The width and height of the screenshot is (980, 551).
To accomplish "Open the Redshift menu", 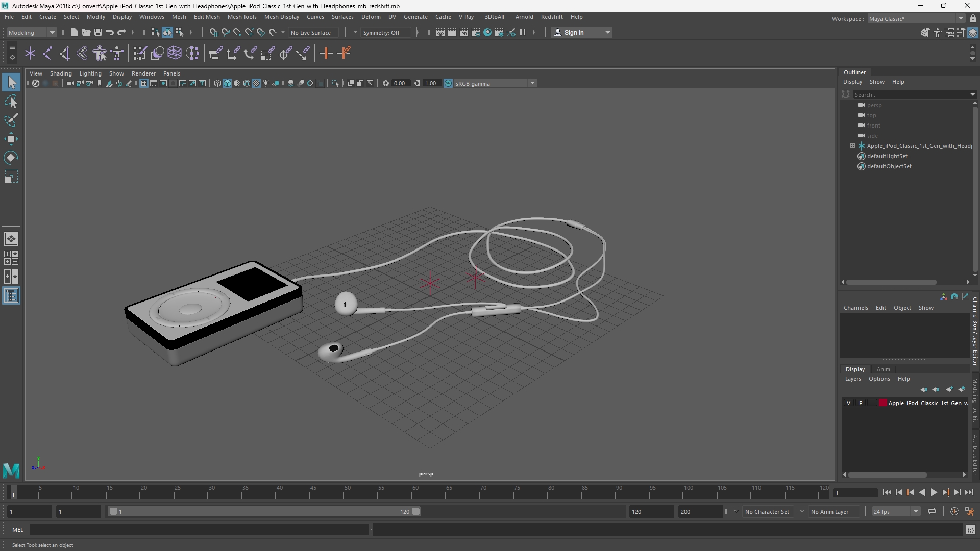I will pos(552,17).
